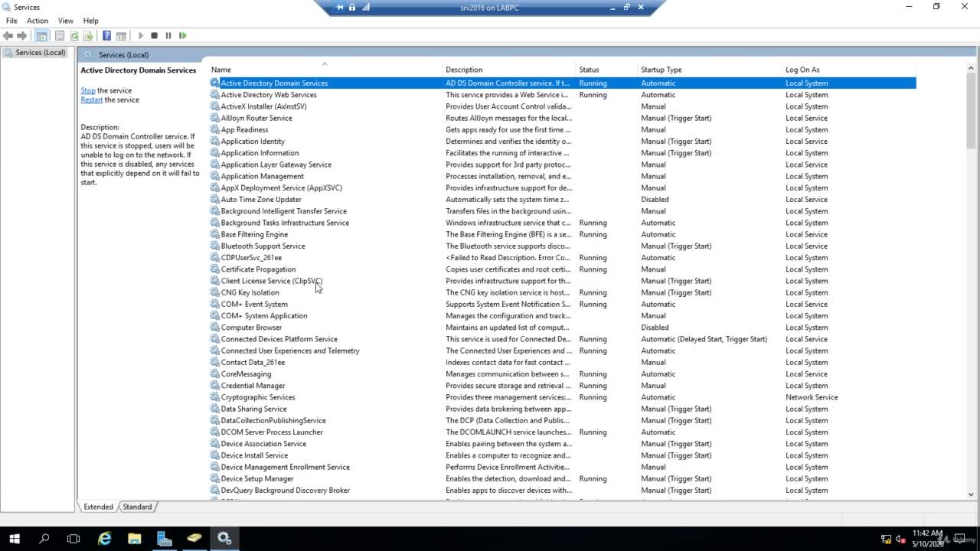Open Properties toolbar icon

coord(60,36)
